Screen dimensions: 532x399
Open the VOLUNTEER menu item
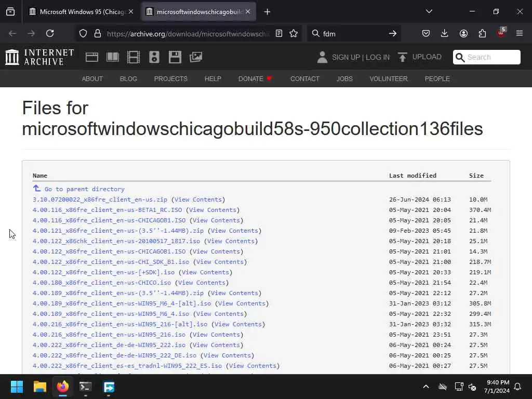click(x=389, y=79)
